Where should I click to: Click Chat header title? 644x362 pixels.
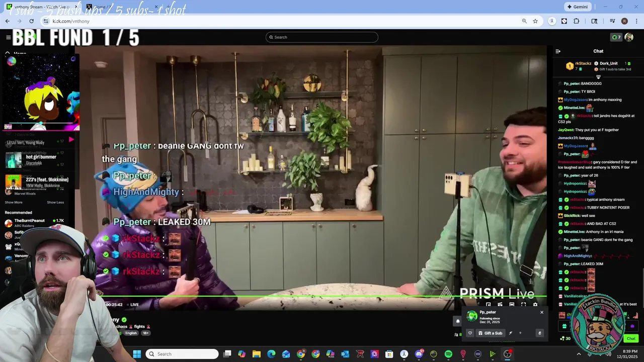point(598,51)
